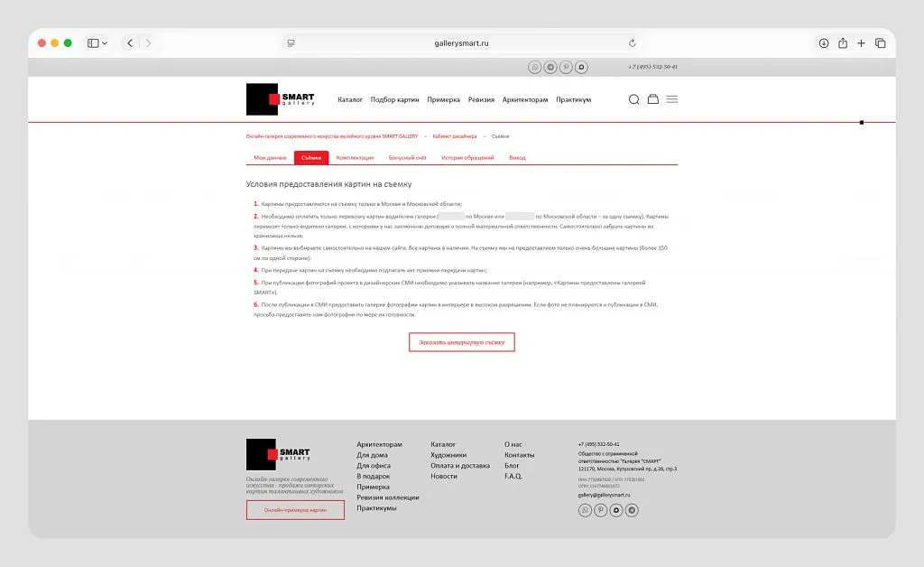Switch to the История обращений tab
The width and height of the screenshot is (924, 567).
point(468,158)
